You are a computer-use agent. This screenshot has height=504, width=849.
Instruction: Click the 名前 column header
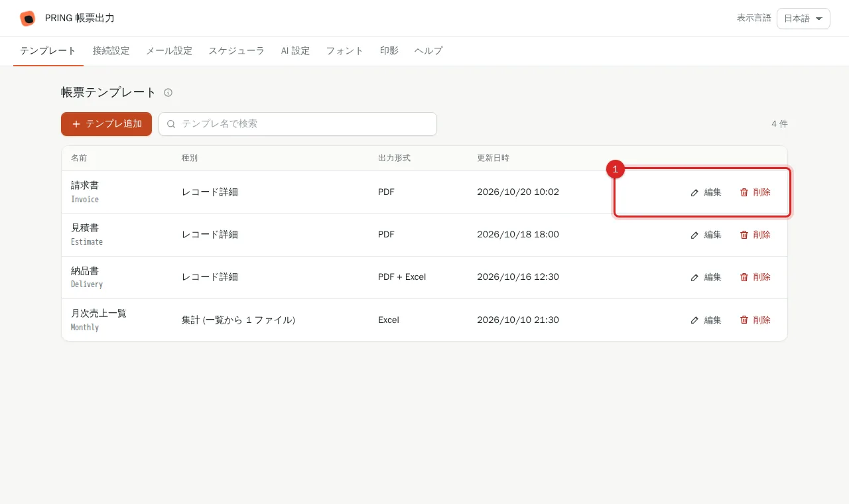pos(79,158)
